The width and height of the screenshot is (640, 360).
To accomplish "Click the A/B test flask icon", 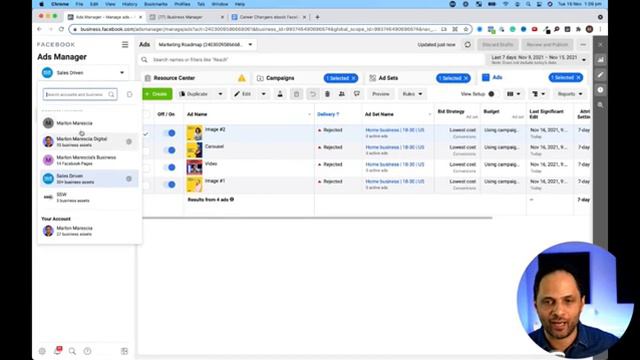I will [x=280, y=94].
